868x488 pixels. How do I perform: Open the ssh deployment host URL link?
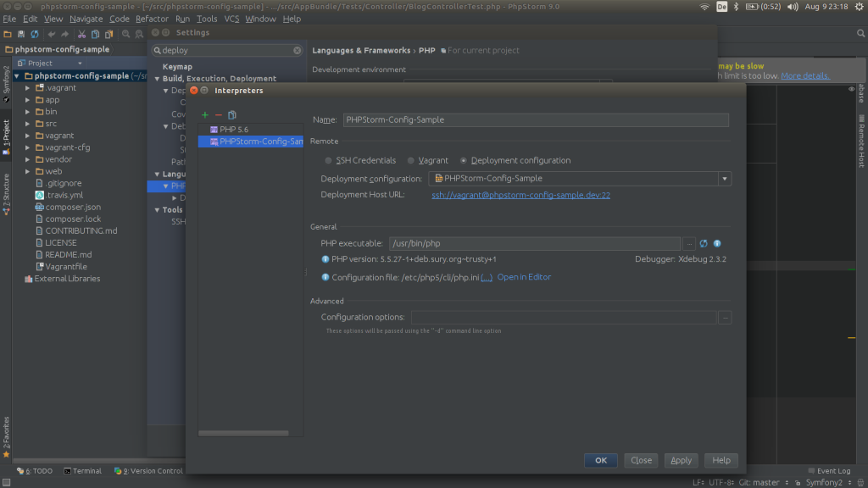coord(521,196)
